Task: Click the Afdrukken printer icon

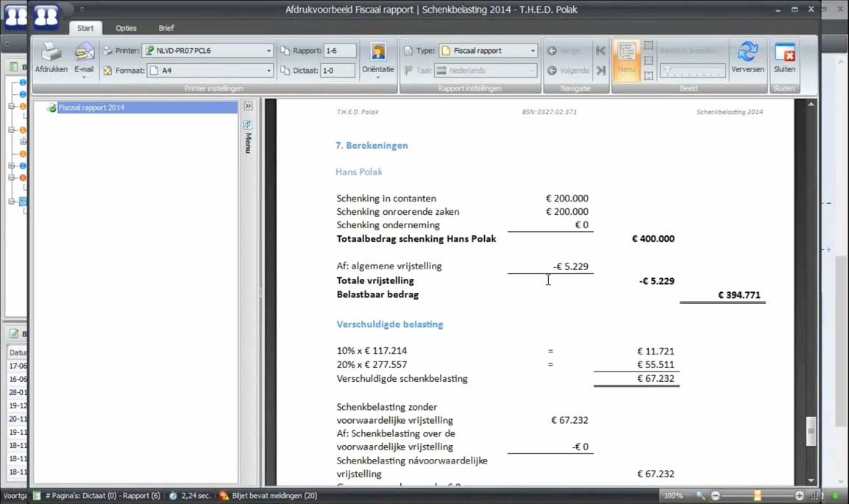Action: point(51,53)
